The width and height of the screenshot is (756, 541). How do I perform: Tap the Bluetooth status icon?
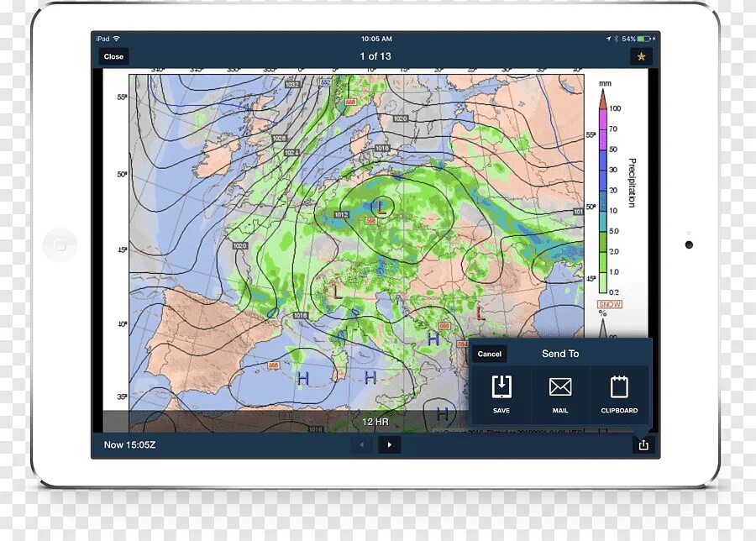[616, 39]
